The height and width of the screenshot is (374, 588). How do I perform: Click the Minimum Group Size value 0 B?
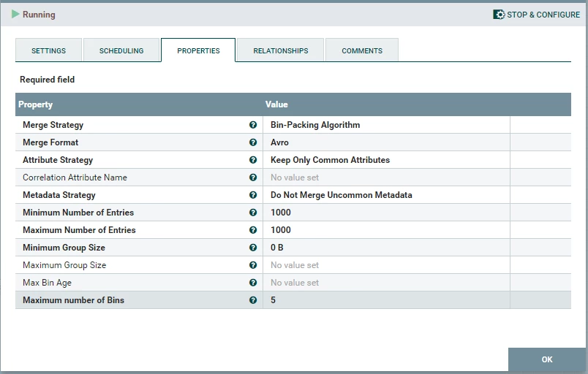click(x=277, y=248)
